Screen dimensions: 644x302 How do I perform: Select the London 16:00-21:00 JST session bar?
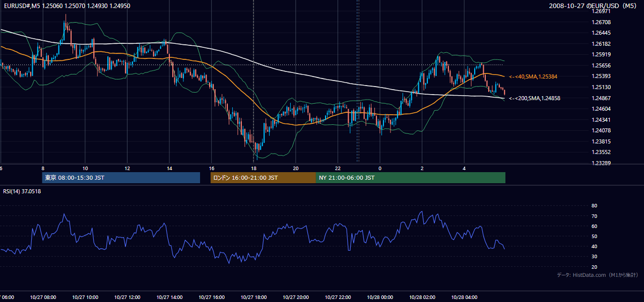[263, 178]
